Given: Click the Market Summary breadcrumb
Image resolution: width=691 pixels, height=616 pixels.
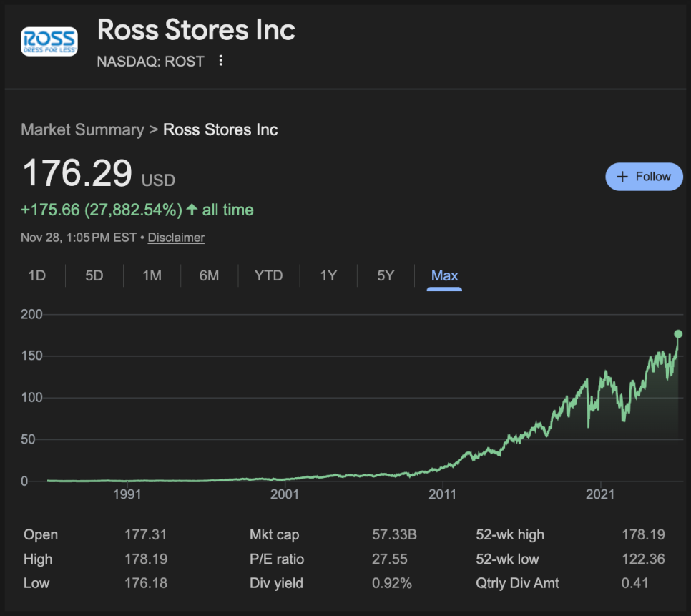Looking at the screenshot, I should pos(82,129).
